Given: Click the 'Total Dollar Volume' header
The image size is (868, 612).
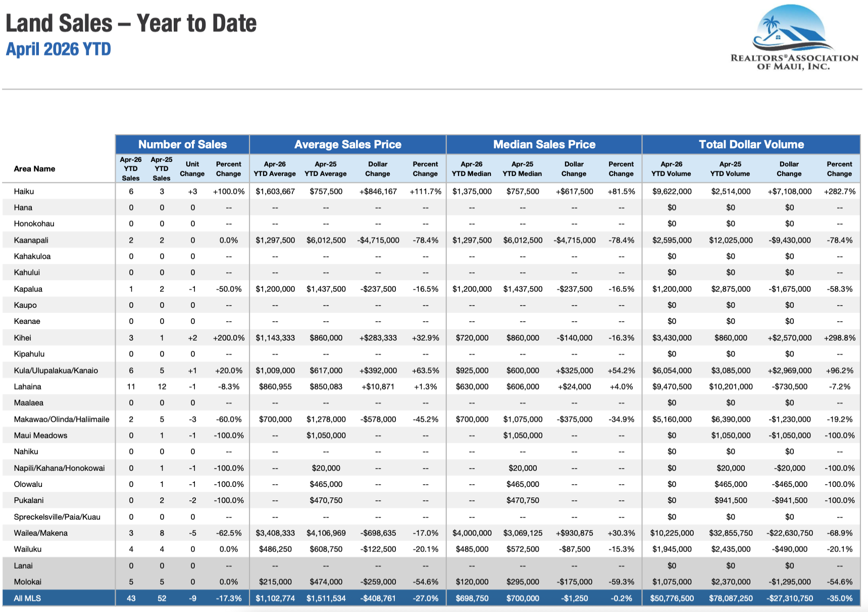Looking at the screenshot, I should (x=751, y=144).
